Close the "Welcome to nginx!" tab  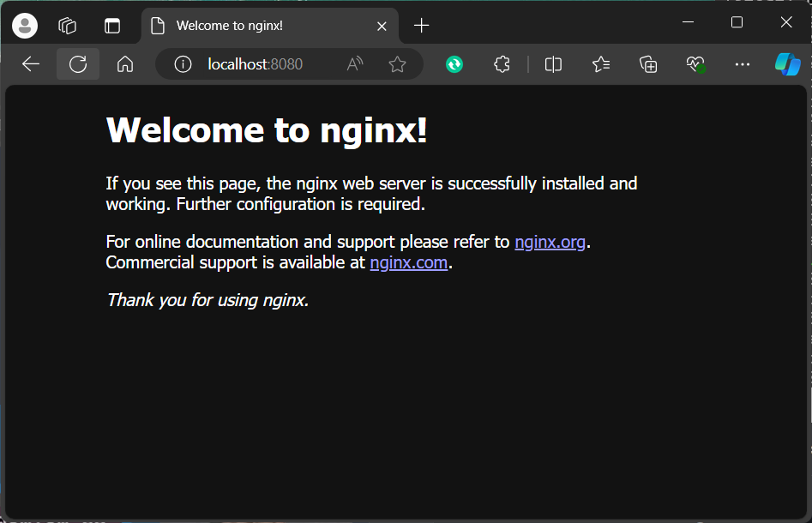click(x=382, y=26)
